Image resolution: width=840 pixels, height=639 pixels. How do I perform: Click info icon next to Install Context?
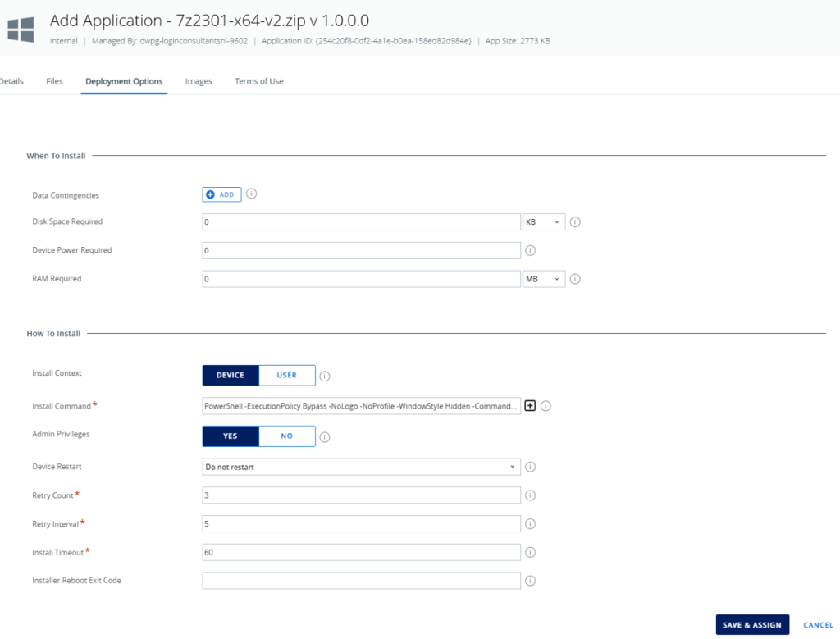(325, 376)
